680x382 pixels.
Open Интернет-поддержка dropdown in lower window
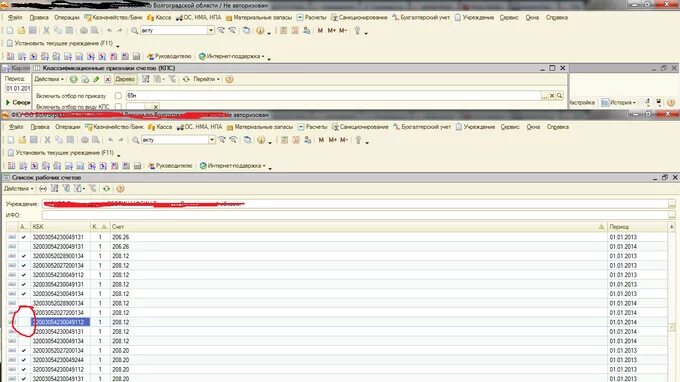click(233, 166)
